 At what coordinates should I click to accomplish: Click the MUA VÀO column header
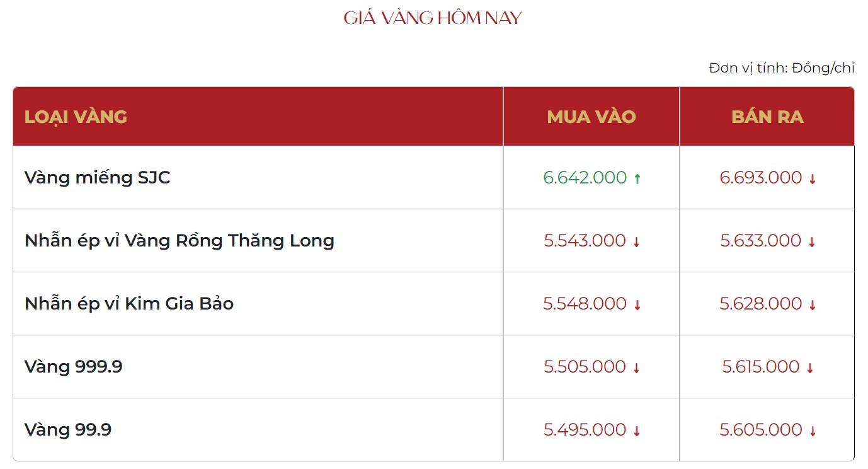pyautogui.click(x=591, y=117)
